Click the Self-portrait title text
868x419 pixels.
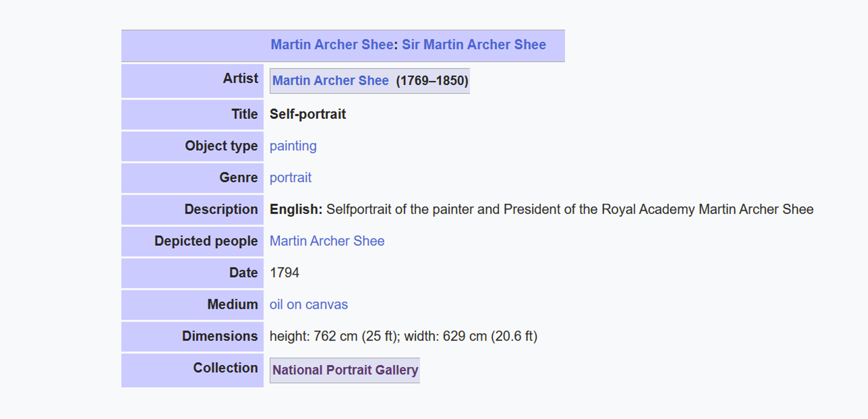[x=308, y=114]
